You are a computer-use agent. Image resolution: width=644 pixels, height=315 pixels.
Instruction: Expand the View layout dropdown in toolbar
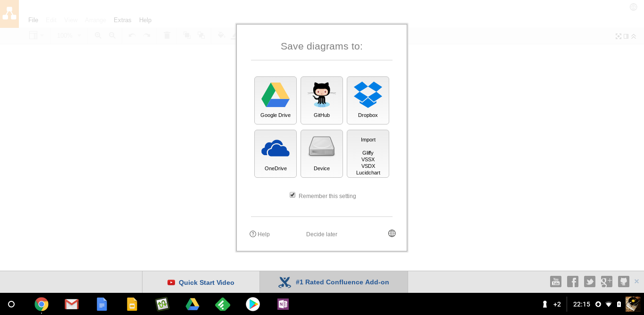(36, 35)
